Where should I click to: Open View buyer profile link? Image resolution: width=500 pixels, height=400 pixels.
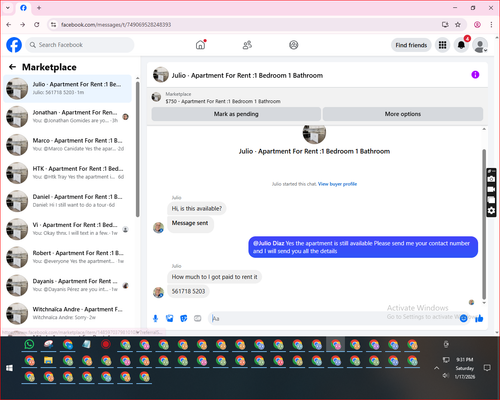point(337,184)
